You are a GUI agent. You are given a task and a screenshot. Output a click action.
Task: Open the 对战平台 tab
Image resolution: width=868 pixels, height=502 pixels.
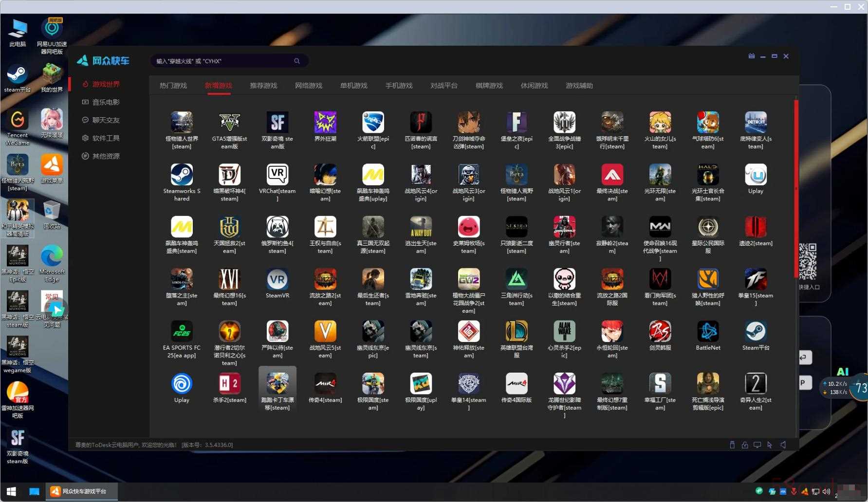tap(444, 86)
